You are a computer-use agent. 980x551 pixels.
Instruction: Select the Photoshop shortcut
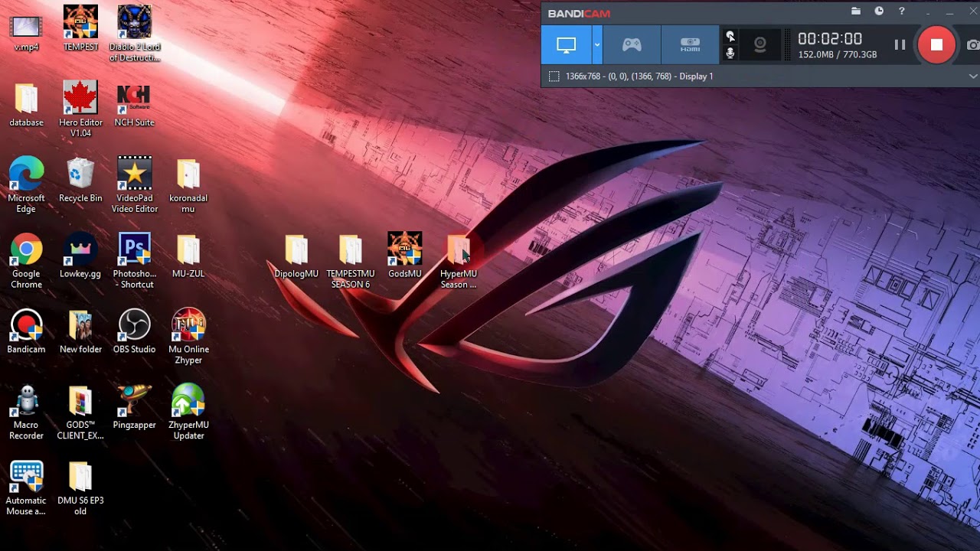(135, 261)
